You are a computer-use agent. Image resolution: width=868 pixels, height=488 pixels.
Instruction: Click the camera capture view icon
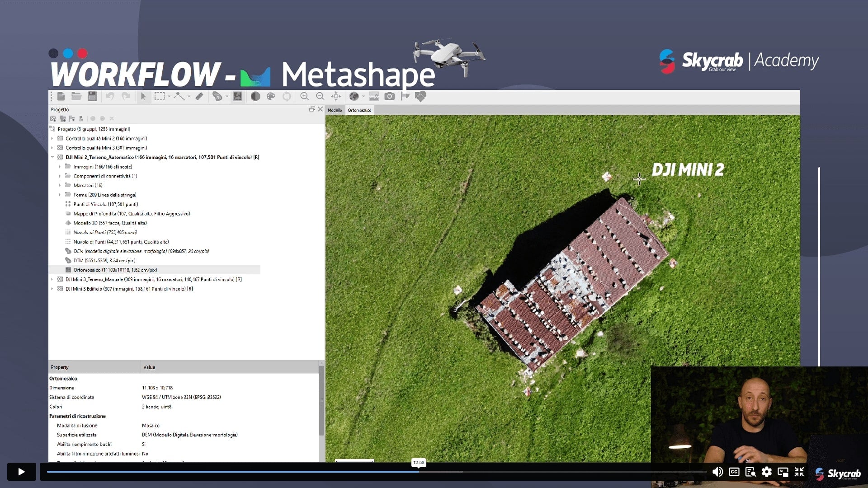pos(389,96)
